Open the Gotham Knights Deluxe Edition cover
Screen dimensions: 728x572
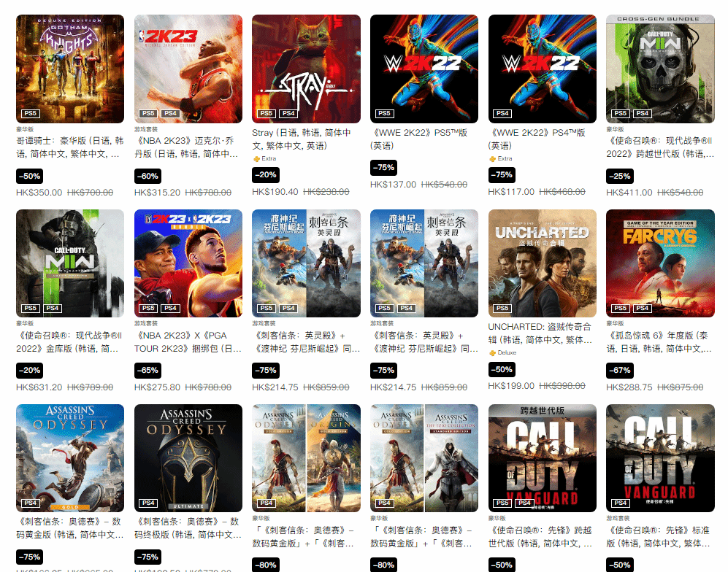tap(70, 69)
